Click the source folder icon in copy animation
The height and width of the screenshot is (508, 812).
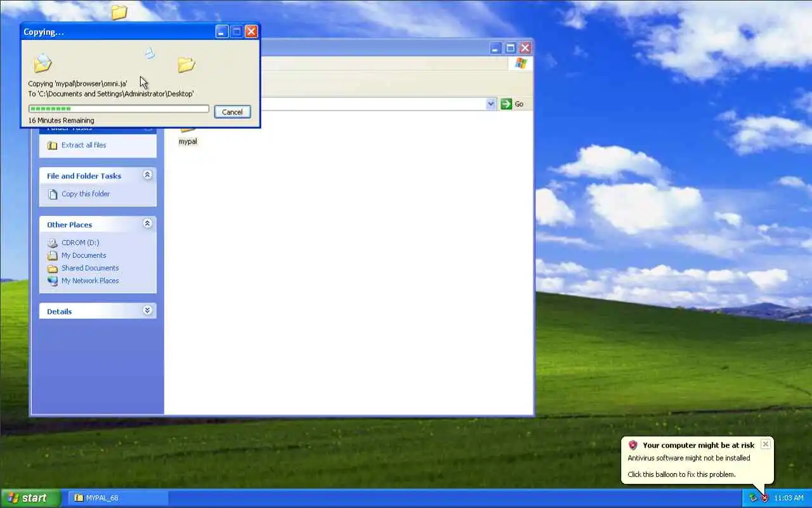pos(43,62)
